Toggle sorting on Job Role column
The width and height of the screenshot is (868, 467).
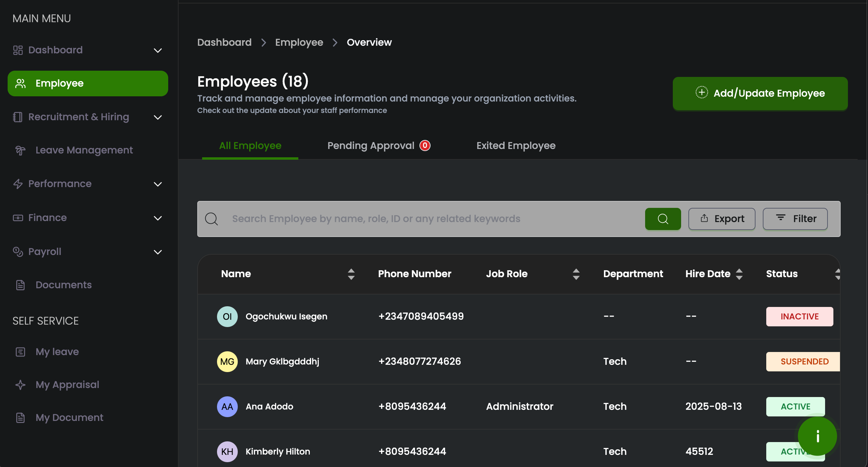(576, 274)
